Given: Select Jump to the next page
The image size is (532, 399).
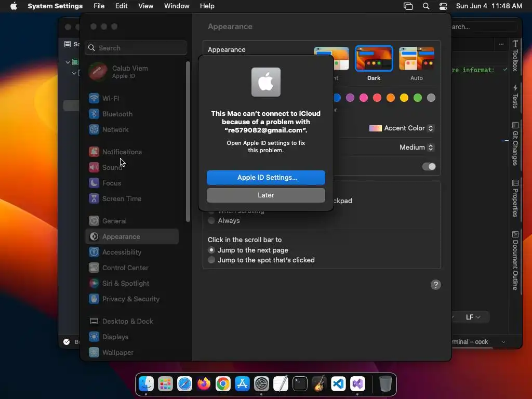Looking at the screenshot, I should click(x=211, y=250).
